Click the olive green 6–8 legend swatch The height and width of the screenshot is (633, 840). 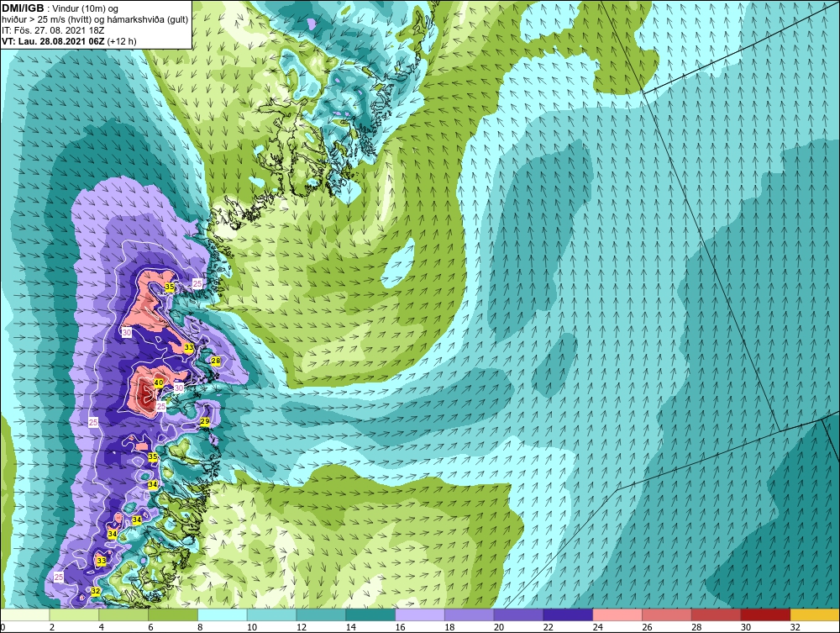[173, 615]
